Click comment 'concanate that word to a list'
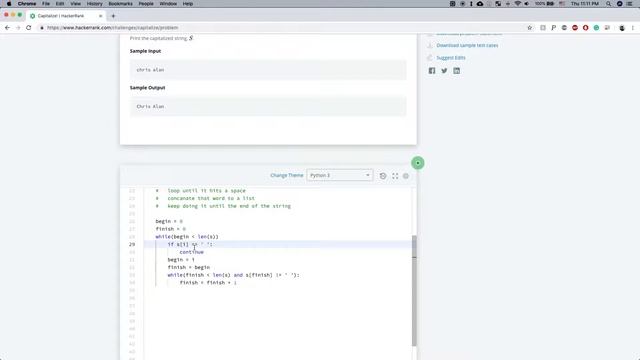Screen dimensions: 640x360 pos(211,198)
